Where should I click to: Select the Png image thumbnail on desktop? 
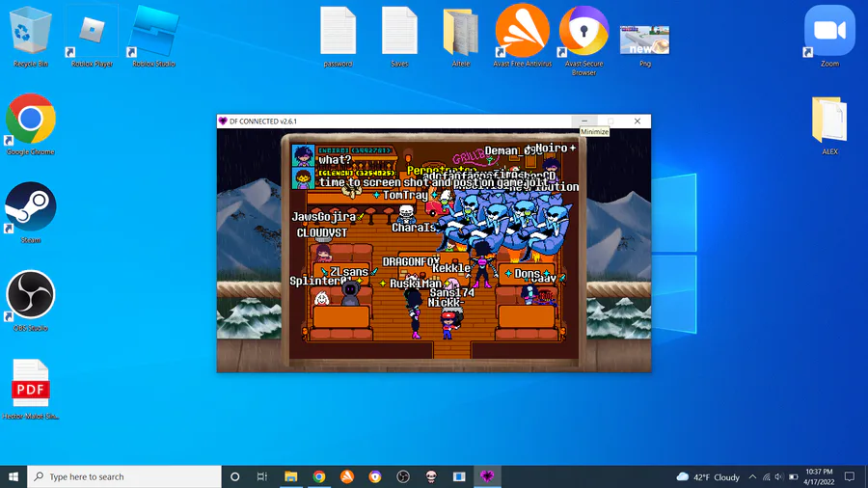coord(645,44)
